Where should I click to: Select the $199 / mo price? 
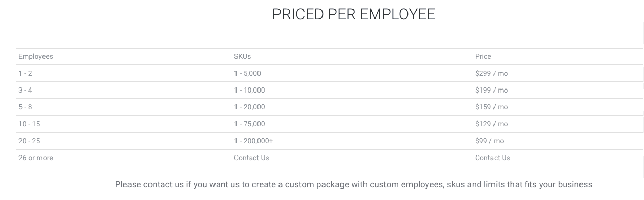[491, 90]
